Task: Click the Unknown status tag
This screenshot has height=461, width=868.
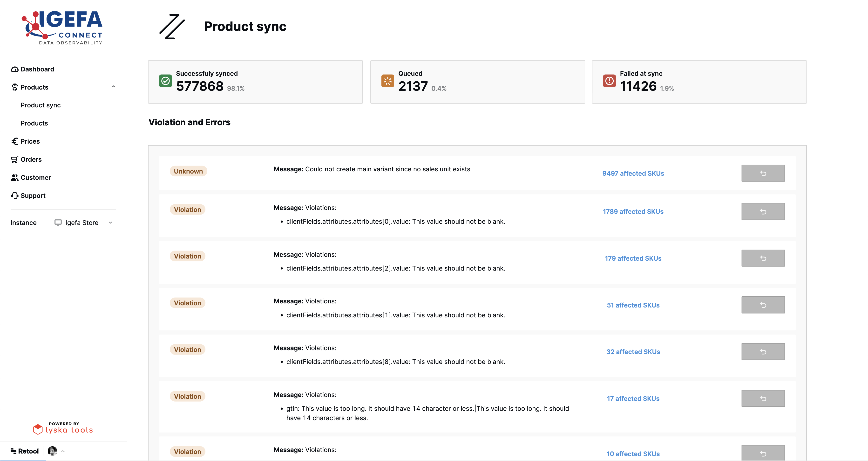Action: (188, 171)
